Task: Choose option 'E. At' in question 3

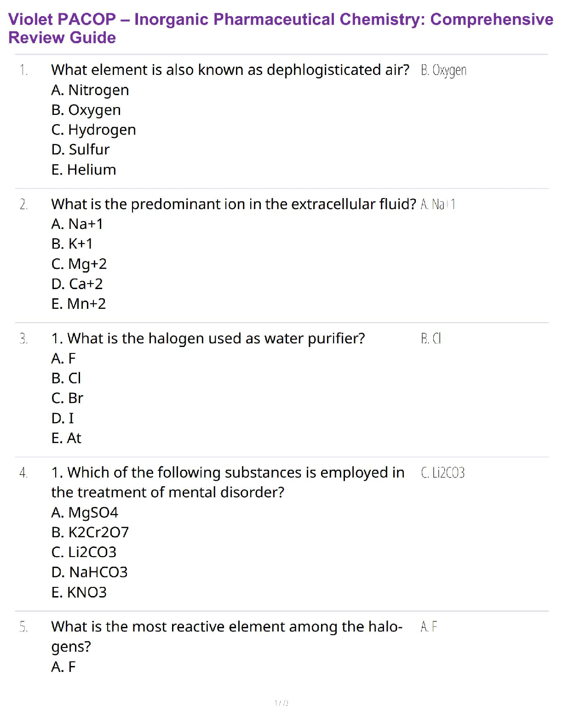Action: click(x=66, y=438)
